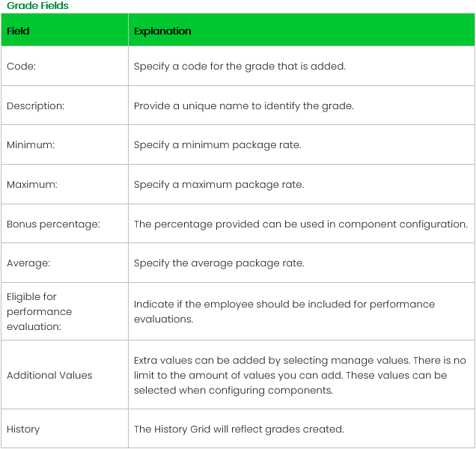The width and height of the screenshot is (476, 449).
Task: Select the Explanation column header
Action: (162, 31)
